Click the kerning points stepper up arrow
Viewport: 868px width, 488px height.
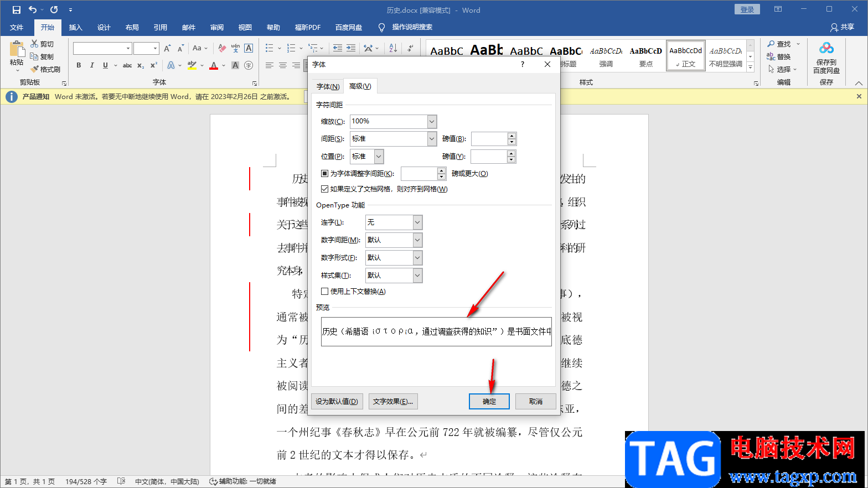(441, 170)
